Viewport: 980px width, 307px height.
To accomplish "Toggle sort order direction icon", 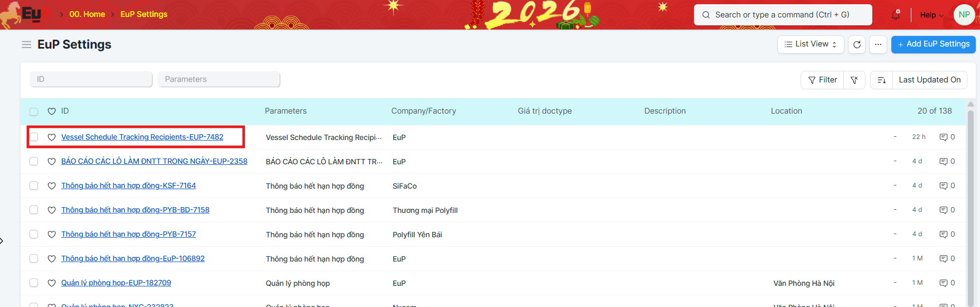I will [881, 80].
